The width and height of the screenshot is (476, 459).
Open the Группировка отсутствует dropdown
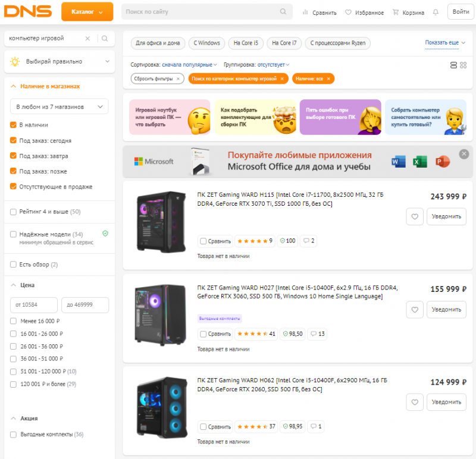(x=273, y=65)
